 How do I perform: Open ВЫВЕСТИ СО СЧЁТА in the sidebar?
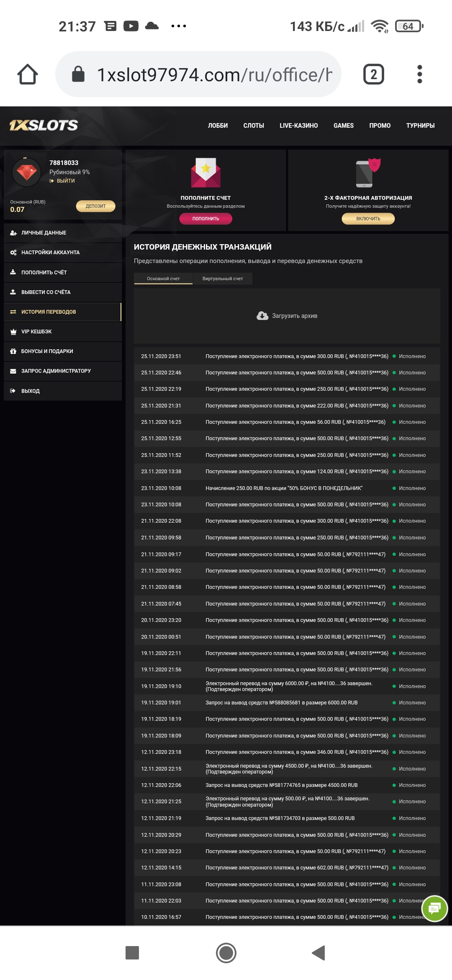(63, 292)
